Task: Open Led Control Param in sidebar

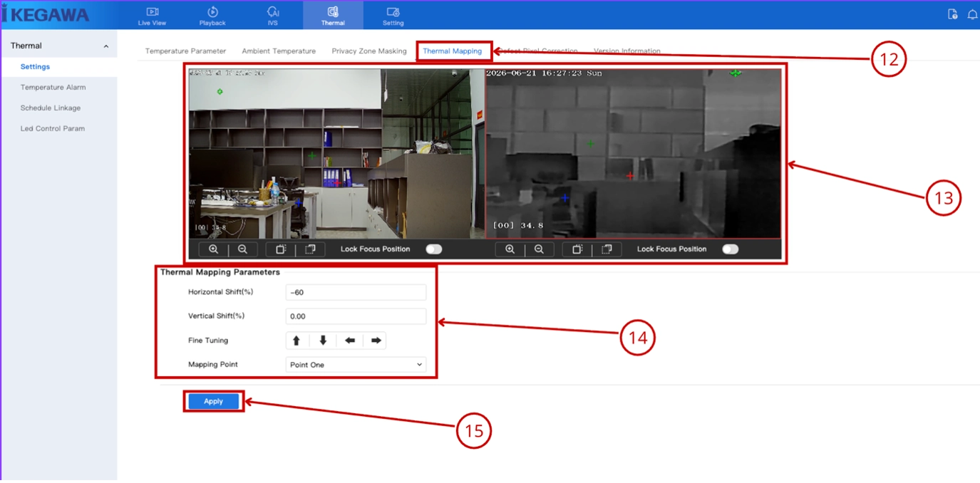Action: tap(53, 129)
